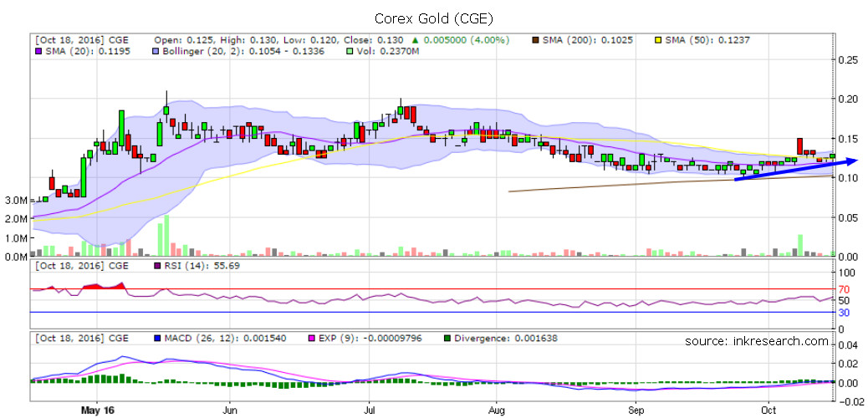Select the 'May 16' date axis label
Viewport: 868px width, 418px height.
(x=96, y=410)
